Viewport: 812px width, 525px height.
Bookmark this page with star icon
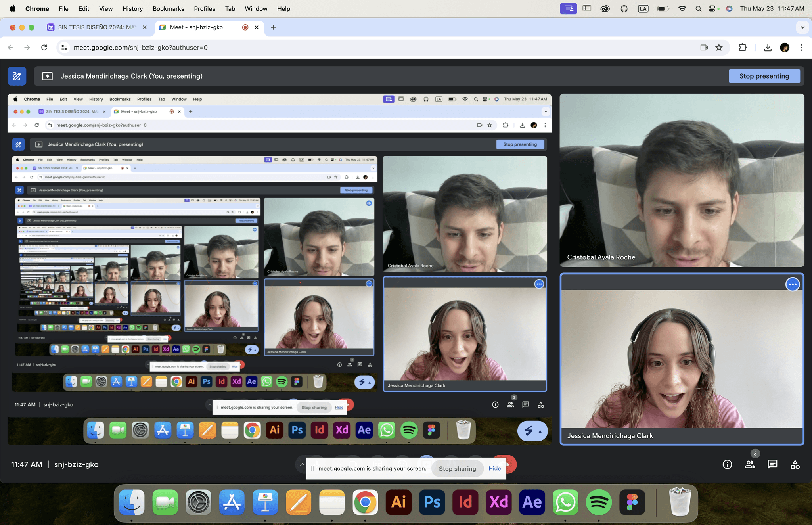pyautogui.click(x=719, y=48)
